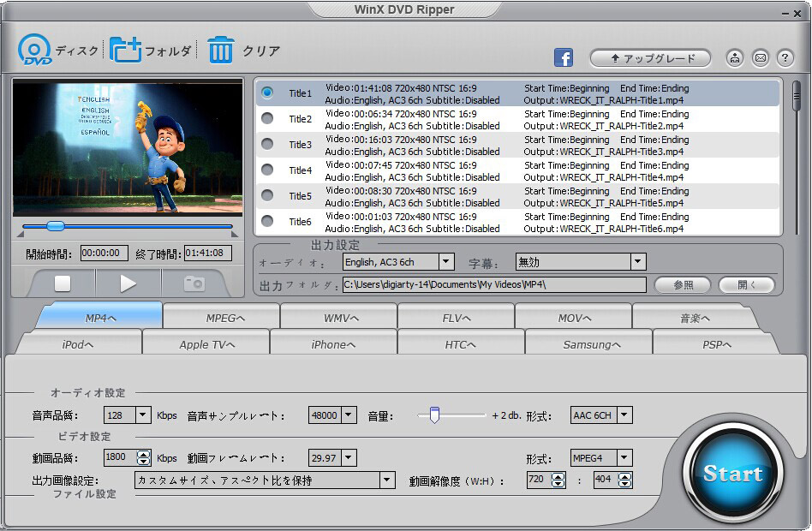Click the アップグレード upgrade button

(650, 58)
